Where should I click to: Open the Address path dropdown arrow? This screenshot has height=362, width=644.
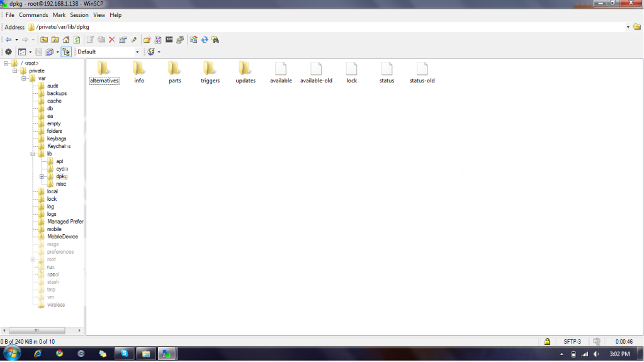click(x=628, y=27)
